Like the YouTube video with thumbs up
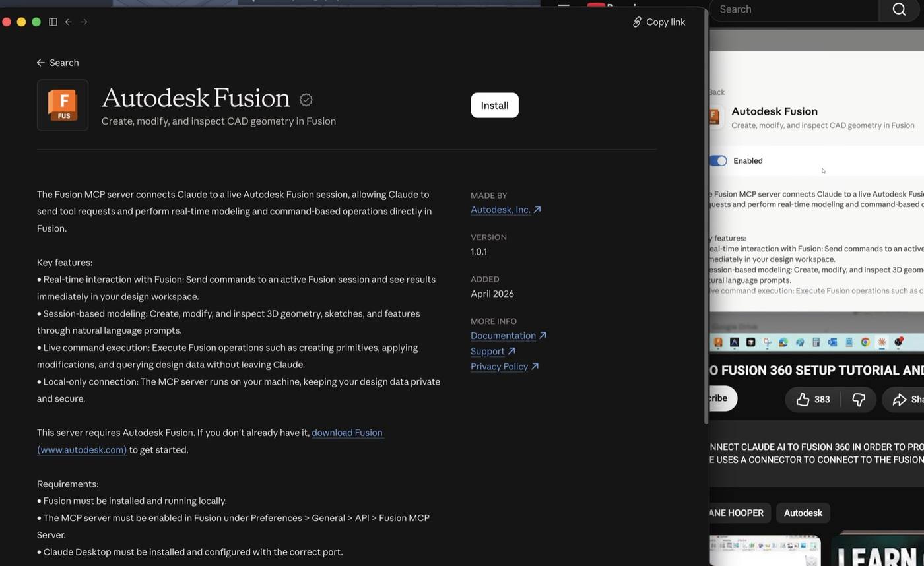 [803, 399]
